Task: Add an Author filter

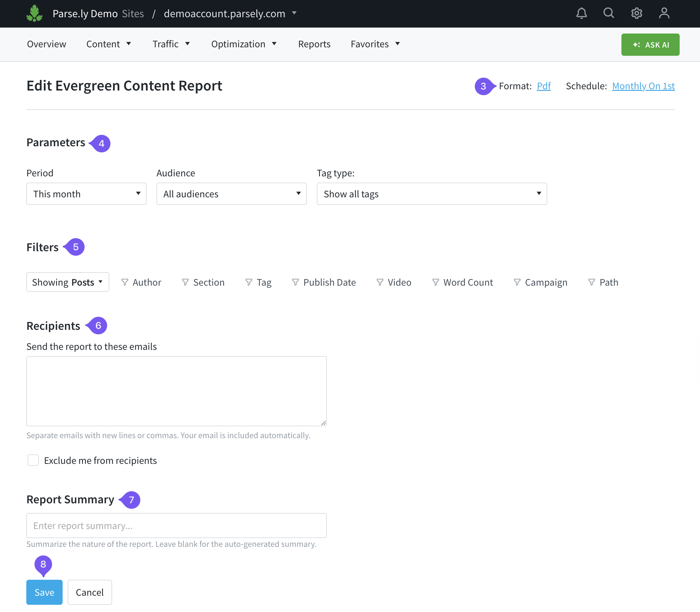Action: pos(141,283)
